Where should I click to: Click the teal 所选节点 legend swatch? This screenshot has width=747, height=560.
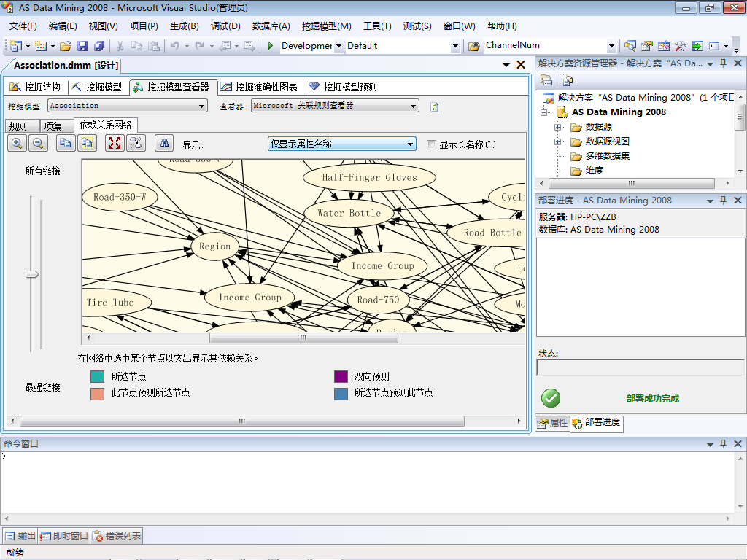[97, 377]
